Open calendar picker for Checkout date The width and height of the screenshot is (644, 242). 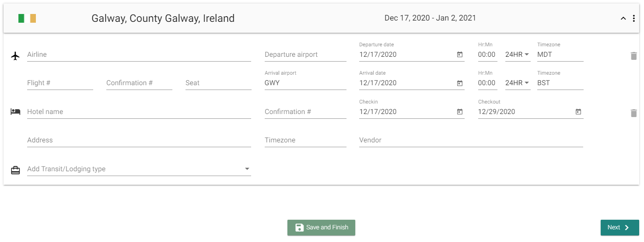point(578,112)
